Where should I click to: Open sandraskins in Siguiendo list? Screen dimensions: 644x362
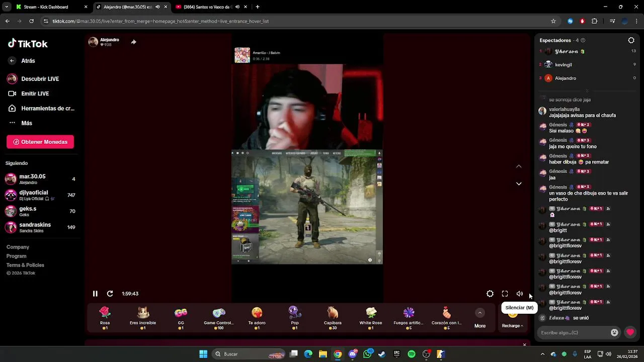(40, 227)
